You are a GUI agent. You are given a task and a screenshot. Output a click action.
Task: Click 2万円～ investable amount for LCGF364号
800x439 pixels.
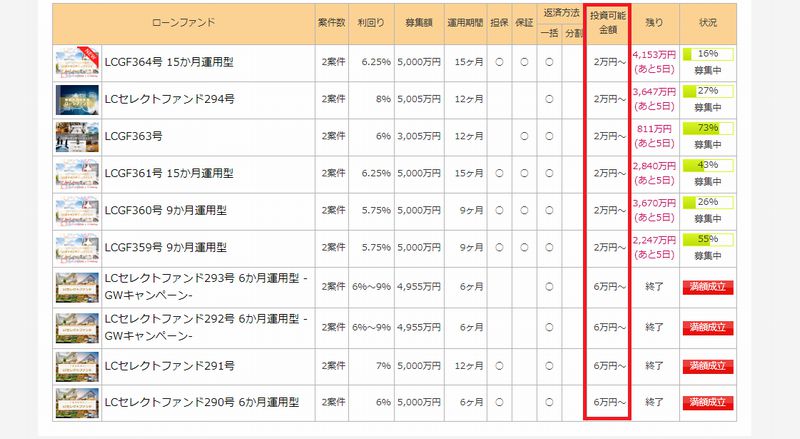coord(609,62)
